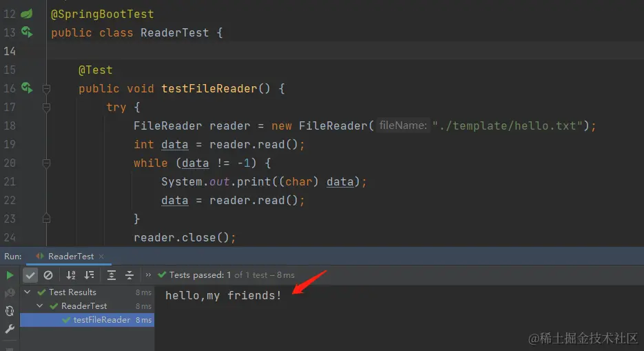Open test runner settings wrench icon
644x351 pixels.
coord(10,329)
